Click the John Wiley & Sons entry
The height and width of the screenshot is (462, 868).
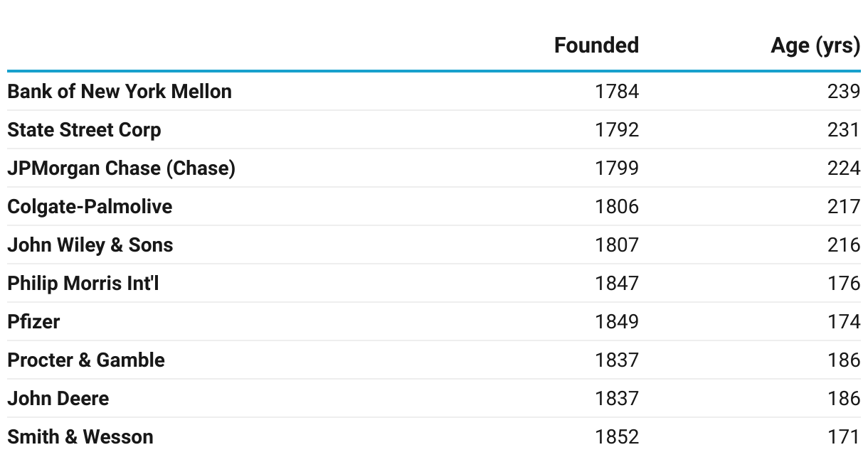90,245
